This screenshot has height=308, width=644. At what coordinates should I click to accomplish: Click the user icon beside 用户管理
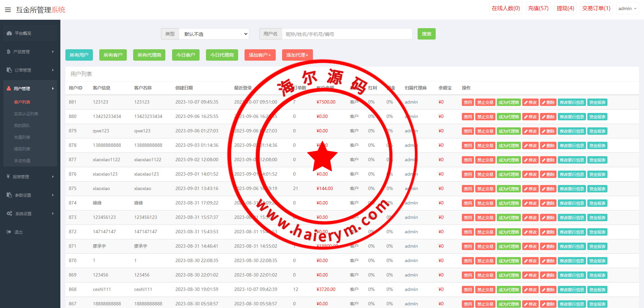pyautogui.click(x=9, y=88)
